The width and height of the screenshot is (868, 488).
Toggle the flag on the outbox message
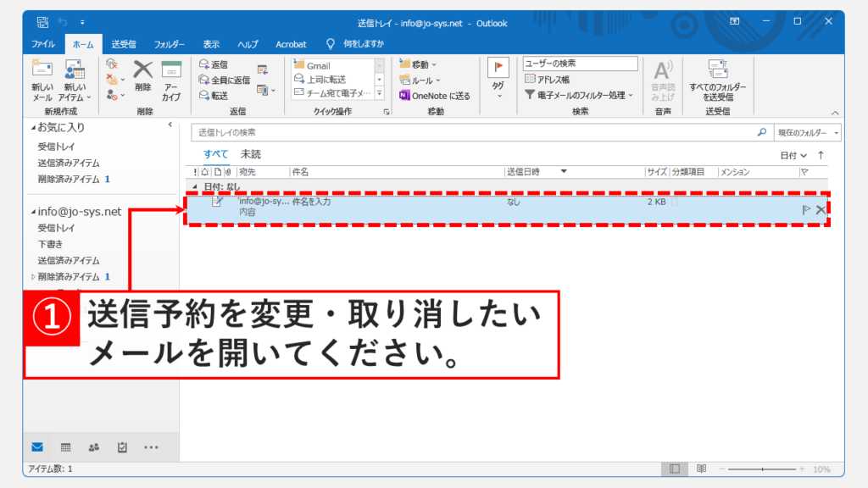[806, 209]
